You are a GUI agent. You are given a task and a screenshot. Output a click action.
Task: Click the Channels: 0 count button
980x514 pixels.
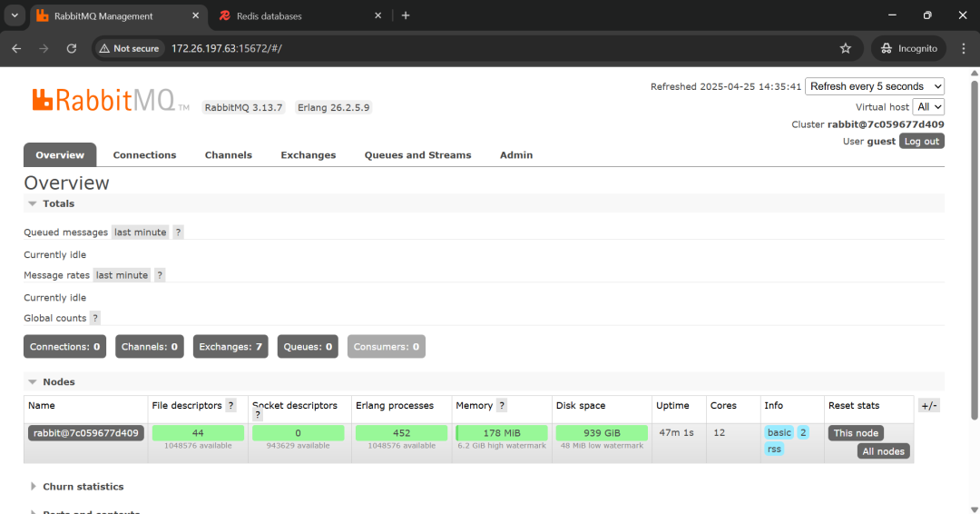pyautogui.click(x=150, y=346)
